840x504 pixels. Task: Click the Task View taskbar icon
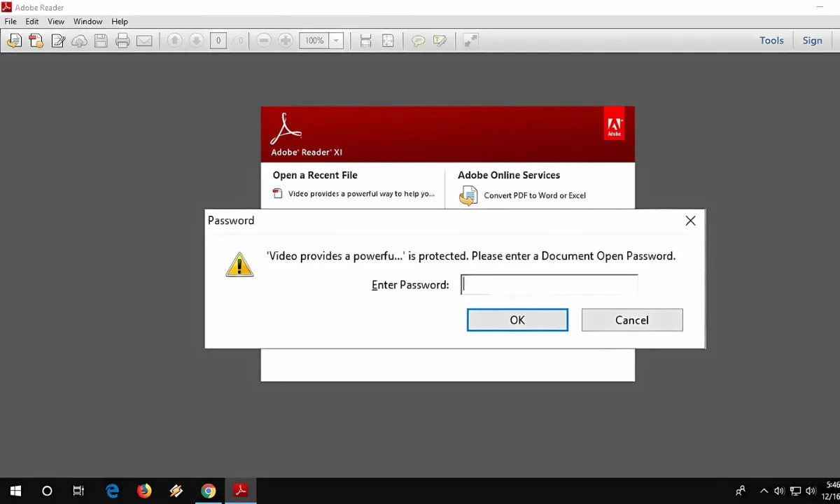point(78,491)
